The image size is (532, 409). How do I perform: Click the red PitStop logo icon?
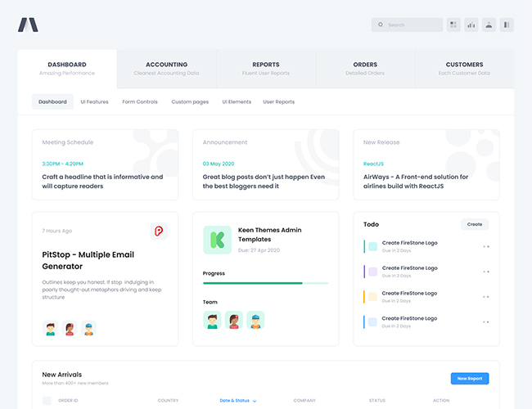[x=159, y=231]
